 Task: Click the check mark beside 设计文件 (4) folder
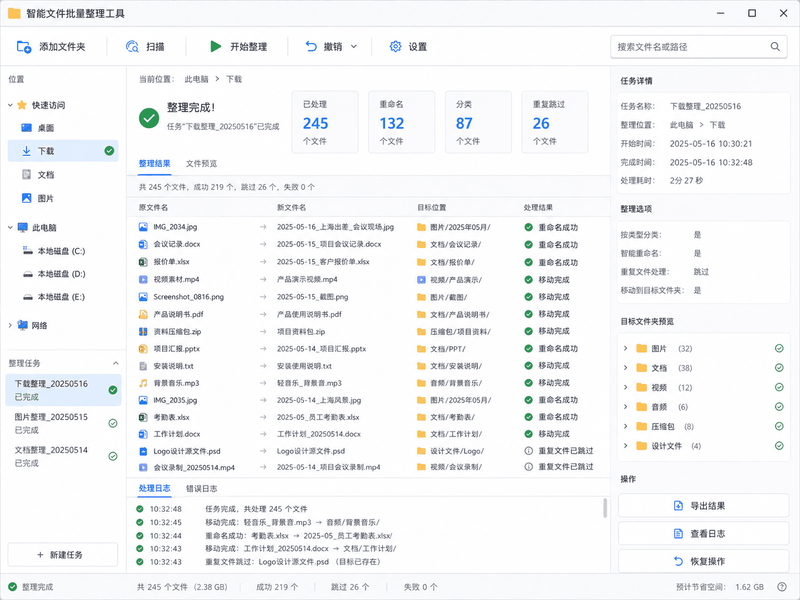click(x=779, y=446)
